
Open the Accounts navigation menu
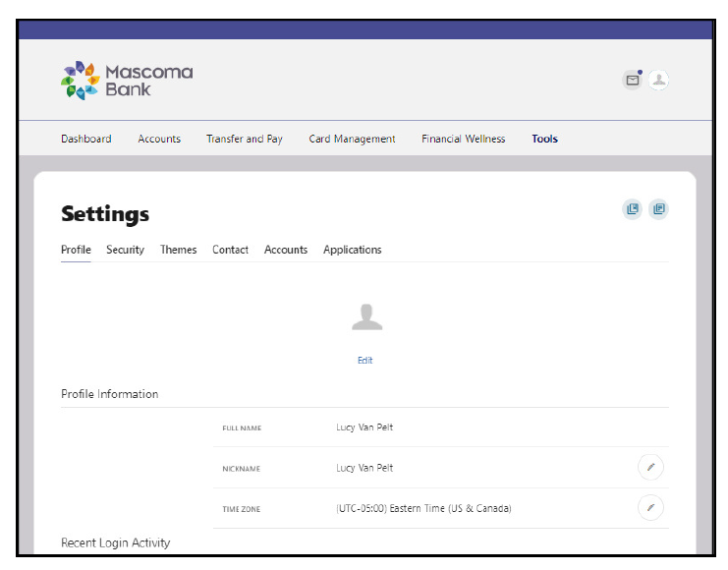pyautogui.click(x=159, y=139)
